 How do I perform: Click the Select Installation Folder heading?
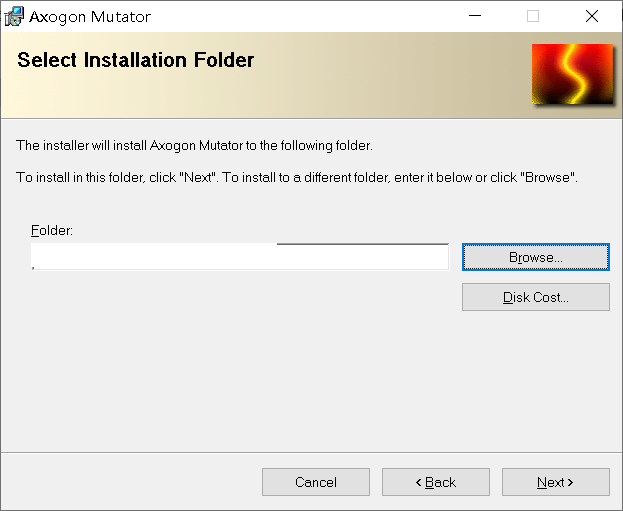tap(135, 60)
